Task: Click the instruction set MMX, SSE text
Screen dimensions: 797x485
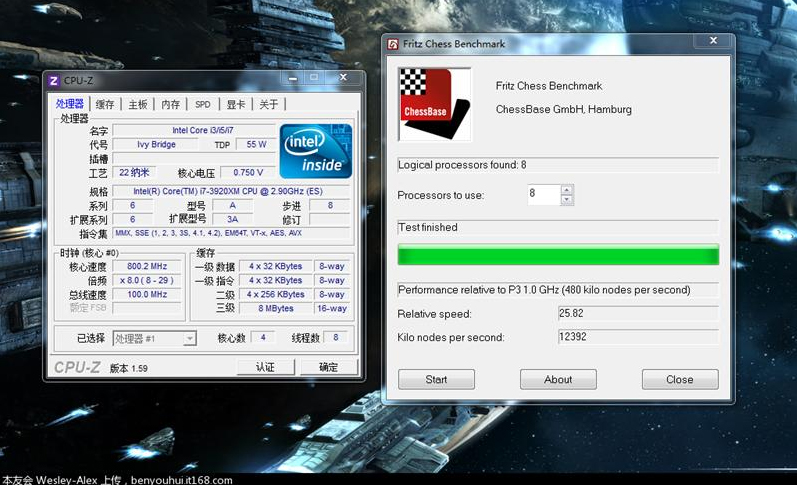Action: click(208, 233)
